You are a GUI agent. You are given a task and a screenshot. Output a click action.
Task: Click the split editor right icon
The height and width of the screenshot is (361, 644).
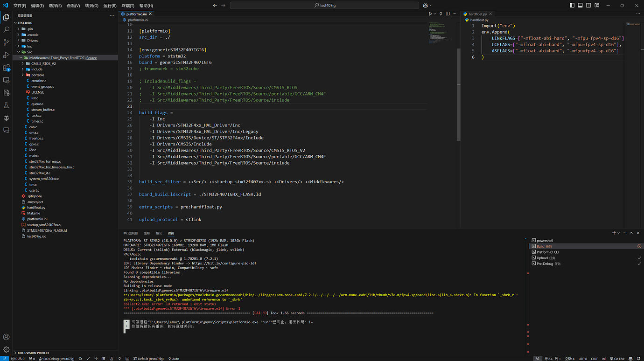(x=448, y=14)
